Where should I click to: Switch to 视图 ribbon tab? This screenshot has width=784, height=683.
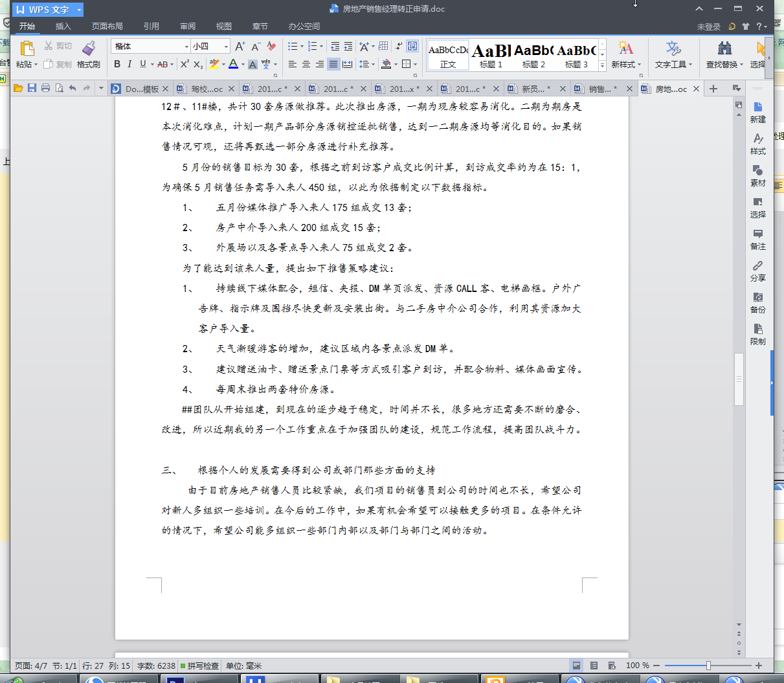click(224, 27)
